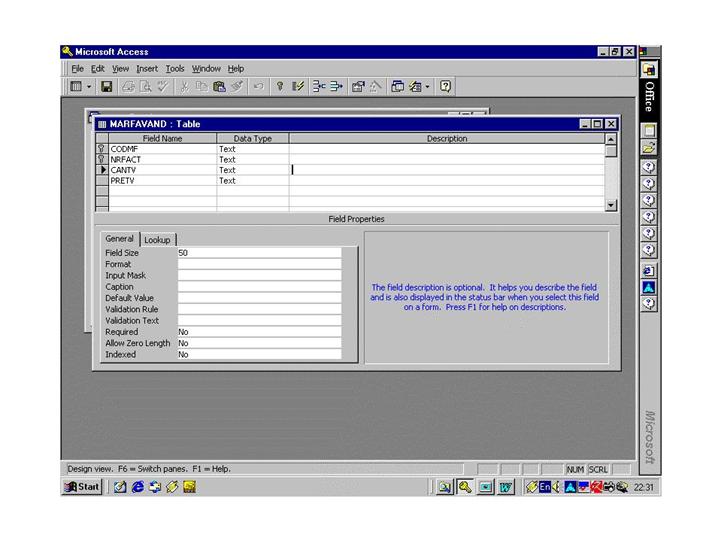Click the Insert Rows toolbar icon

(319, 86)
